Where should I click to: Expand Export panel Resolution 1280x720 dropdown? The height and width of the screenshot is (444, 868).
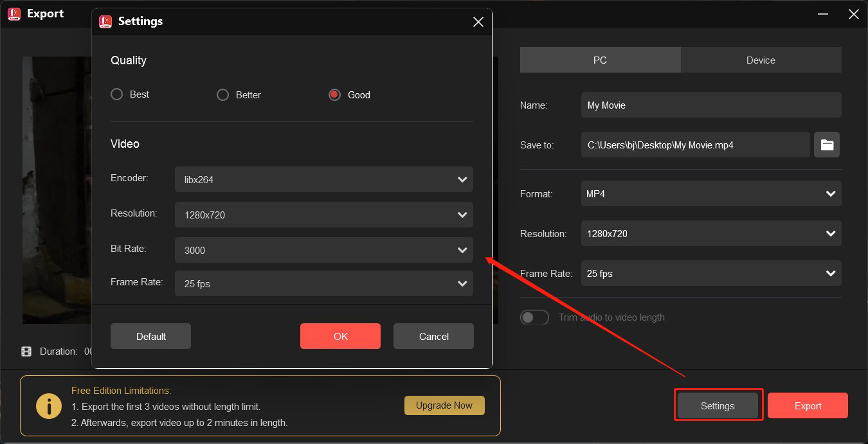(711, 233)
